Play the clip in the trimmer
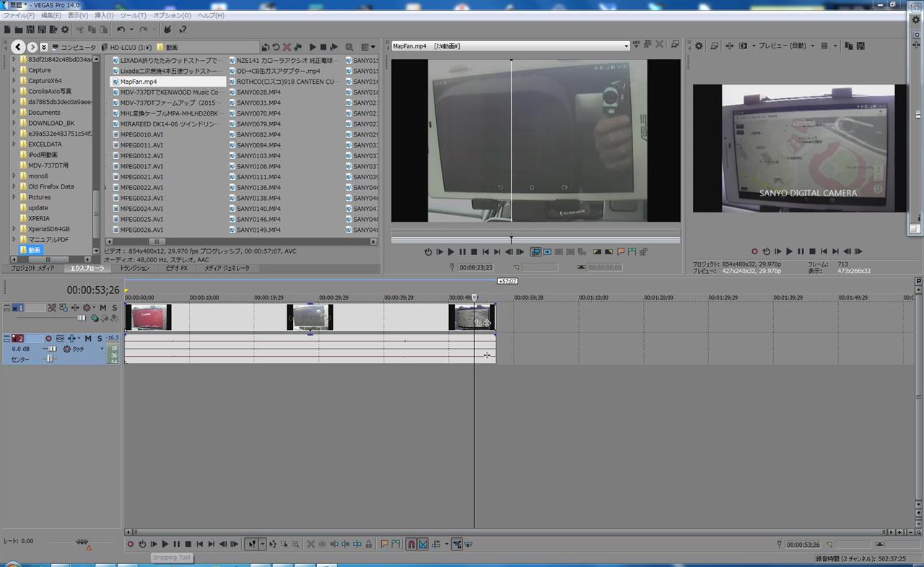 click(451, 252)
